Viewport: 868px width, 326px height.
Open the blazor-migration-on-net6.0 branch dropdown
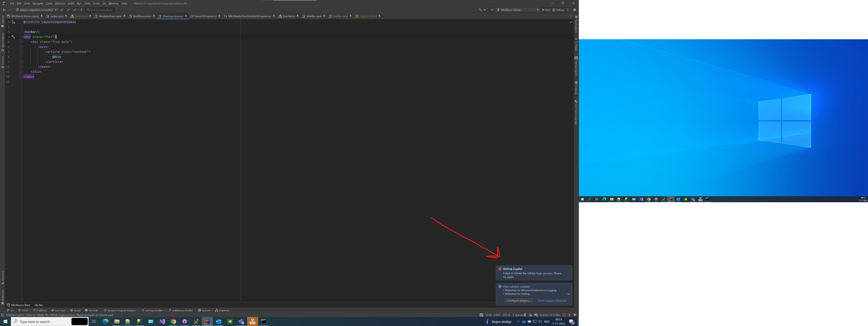click(x=36, y=10)
